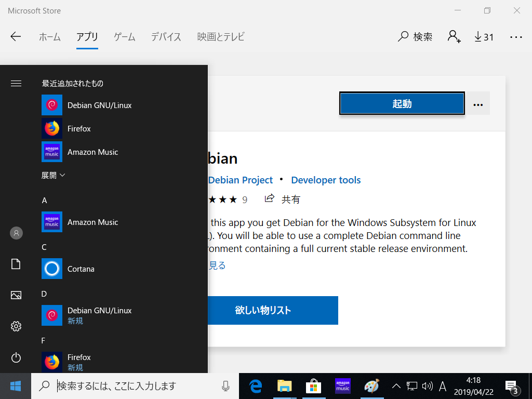This screenshot has height=399, width=532.
Task: Open the Action Center notifications icon
Action: (512, 387)
